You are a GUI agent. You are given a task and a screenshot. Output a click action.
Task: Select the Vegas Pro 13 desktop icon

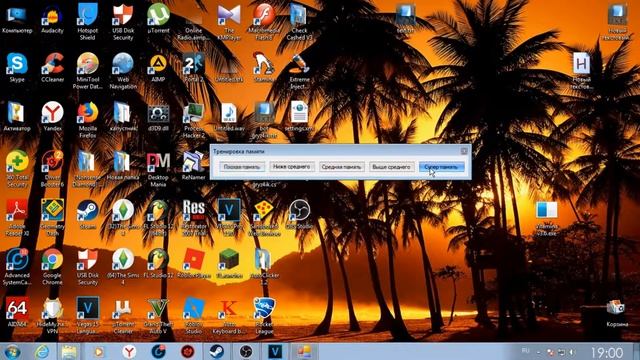pos(229,218)
